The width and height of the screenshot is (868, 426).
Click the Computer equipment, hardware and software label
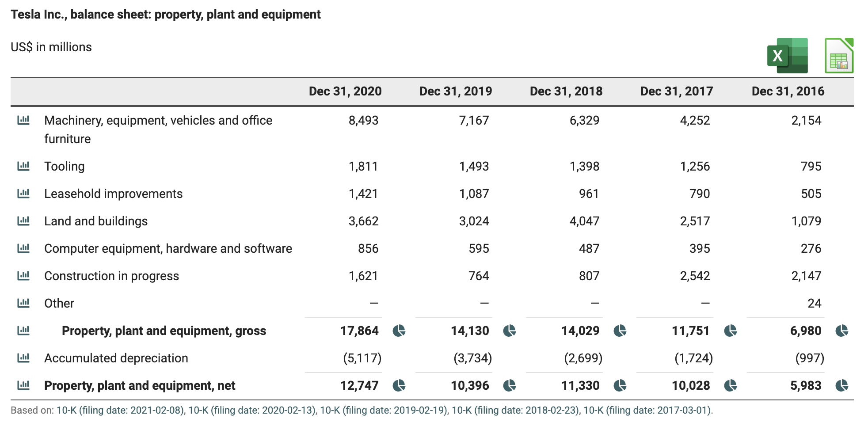click(x=168, y=248)
